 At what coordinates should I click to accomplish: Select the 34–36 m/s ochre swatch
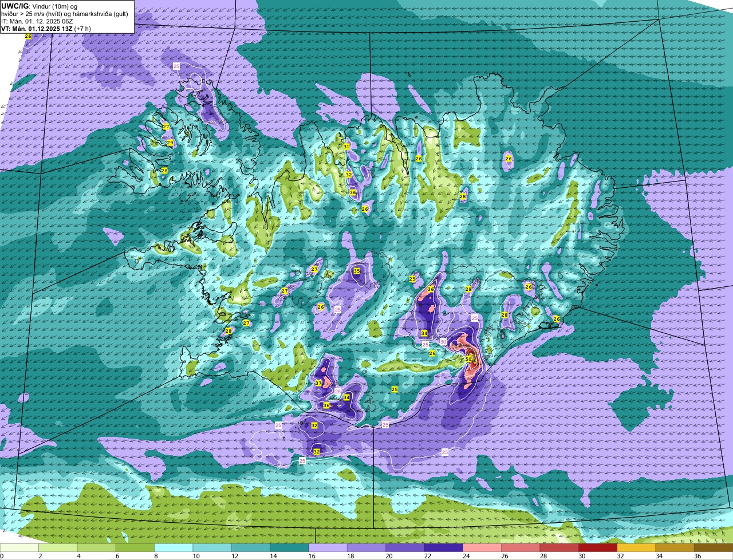coord(675,547)
